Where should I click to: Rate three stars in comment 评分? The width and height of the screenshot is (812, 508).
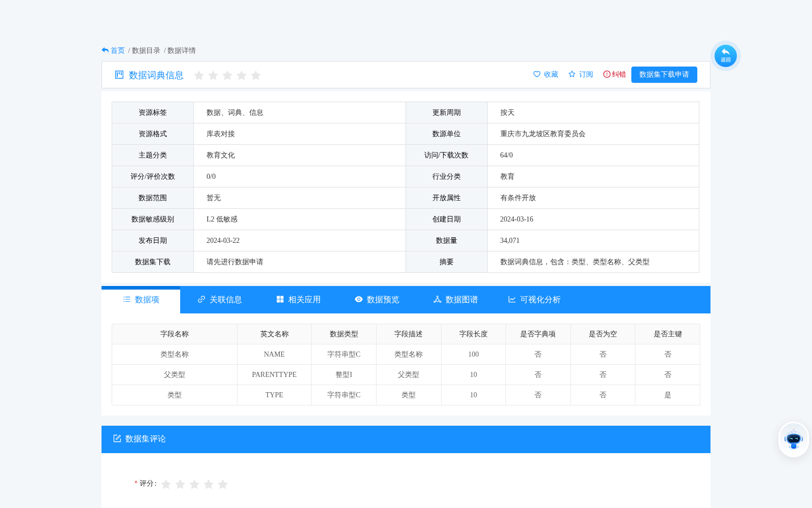coord(194,484)
